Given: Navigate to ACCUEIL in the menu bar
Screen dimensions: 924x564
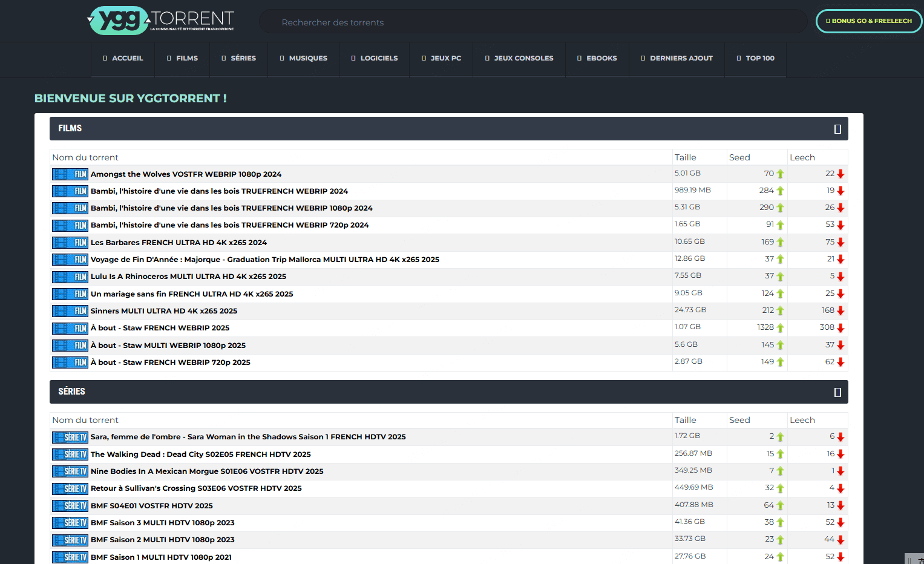Looking at the screenshot, I should point(123,58).
